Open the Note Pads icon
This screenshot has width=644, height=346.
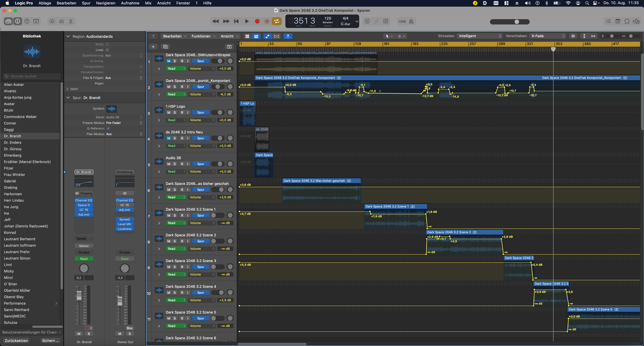pos(618,21)
